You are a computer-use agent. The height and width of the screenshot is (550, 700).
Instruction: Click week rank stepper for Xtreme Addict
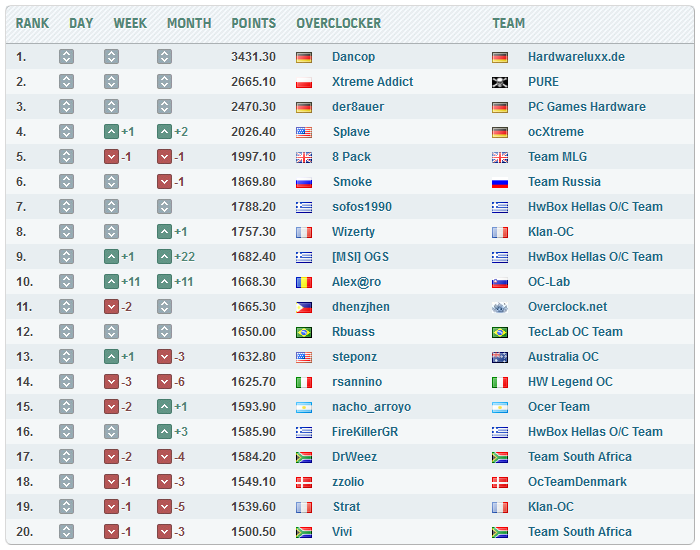point(112,82)
